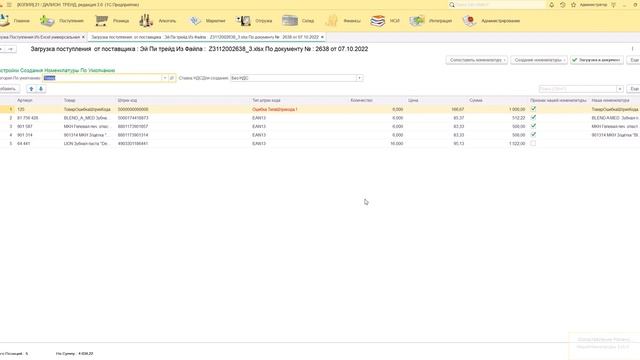The height and width of the screenshot is (360, 640).
Task: Open the vertical dots form menu
Action: pyautogui.click(x=633, y=49)
